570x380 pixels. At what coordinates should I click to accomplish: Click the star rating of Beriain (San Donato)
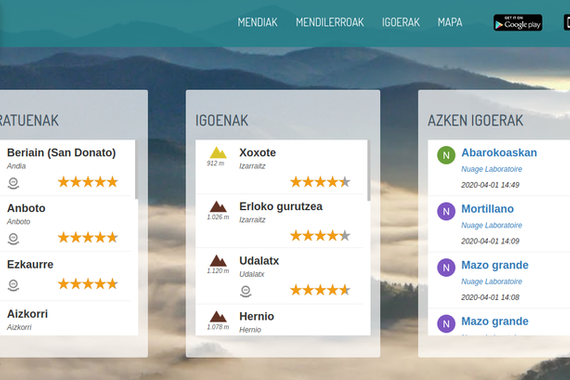(x=88, y=181)
